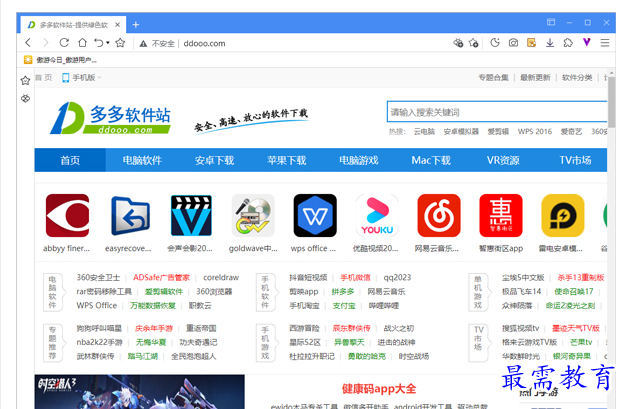623x409 pixels.
Task: Click the page vertical scrollbar thumb
Action: pos(611,101)
